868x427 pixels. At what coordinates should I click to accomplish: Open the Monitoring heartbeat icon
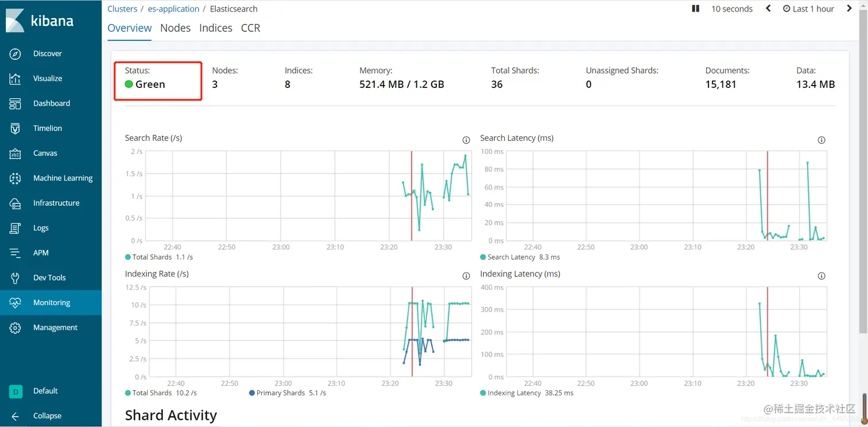tap(15, 303)
